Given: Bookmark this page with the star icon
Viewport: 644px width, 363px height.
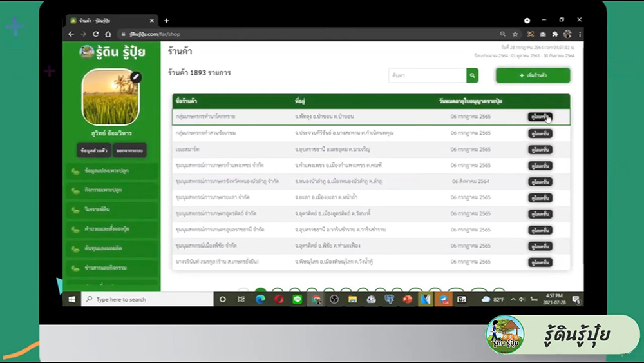Looking at the screenshot, I should coord(515,34).
